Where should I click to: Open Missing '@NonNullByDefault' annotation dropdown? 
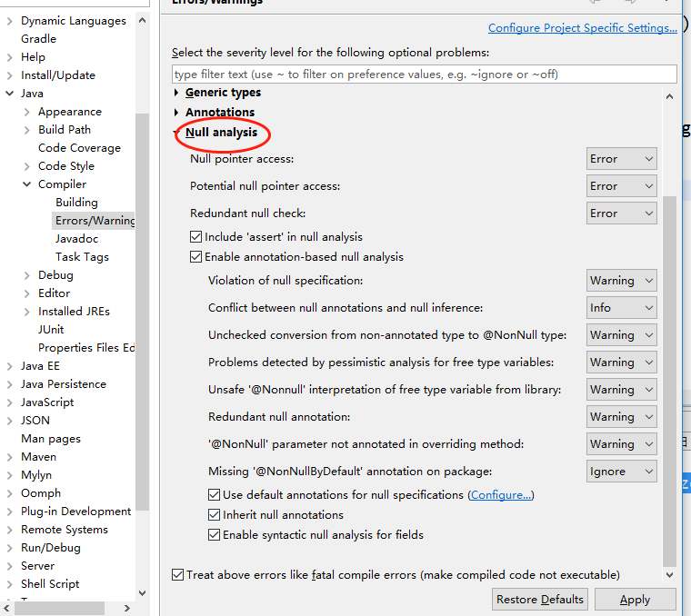point(621,472)
